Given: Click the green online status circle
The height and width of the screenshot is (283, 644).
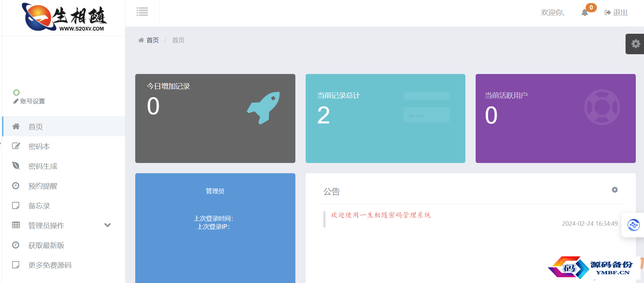Looking at the screenshot, I should 16,92.
